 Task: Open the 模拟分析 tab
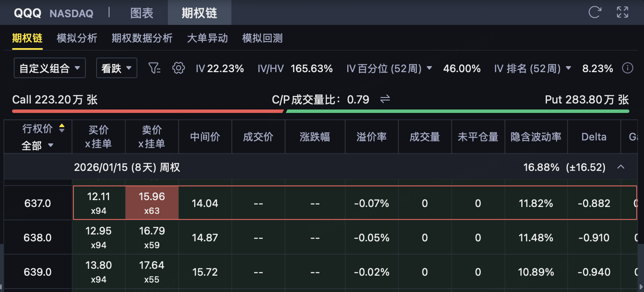[77, 38]
